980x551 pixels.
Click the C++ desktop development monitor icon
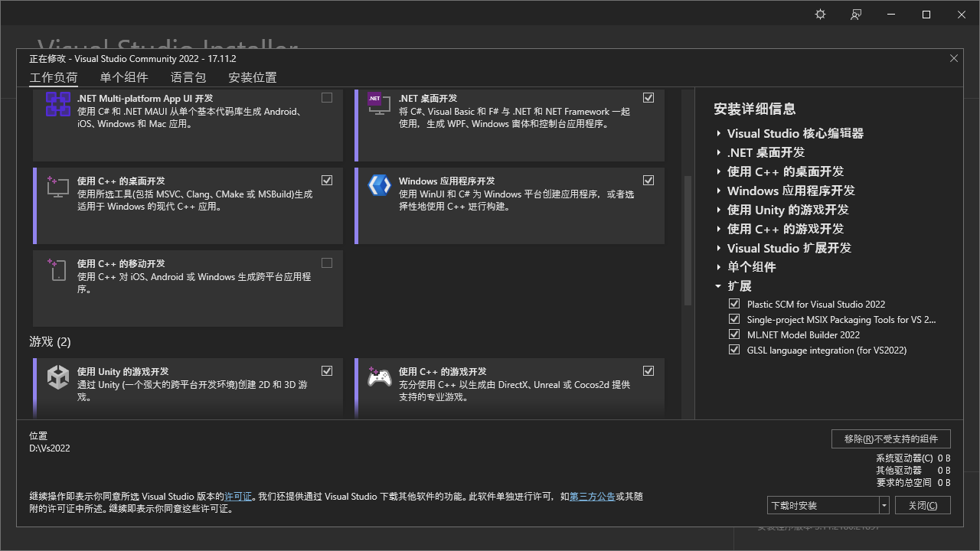[58, 187]
